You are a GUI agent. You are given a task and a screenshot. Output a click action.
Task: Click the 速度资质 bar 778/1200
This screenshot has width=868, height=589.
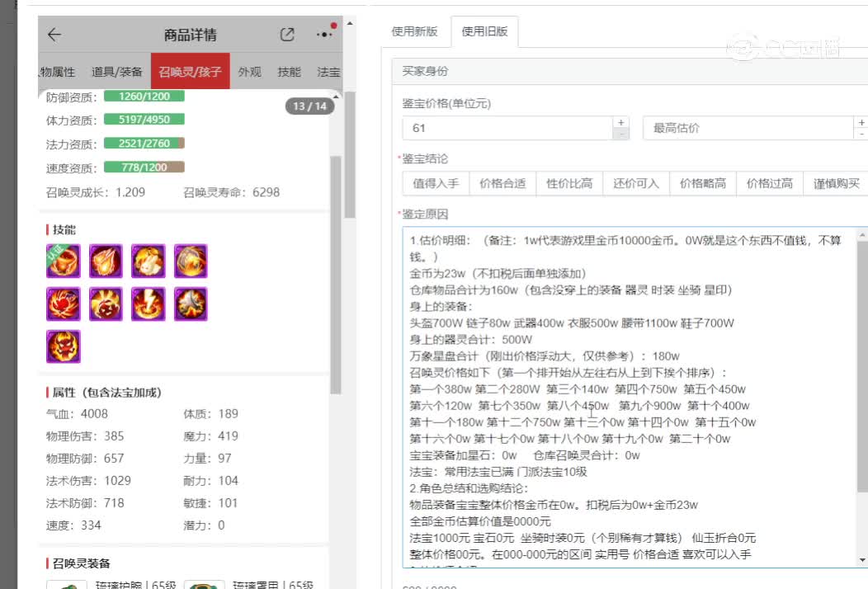tap(144, 167)
